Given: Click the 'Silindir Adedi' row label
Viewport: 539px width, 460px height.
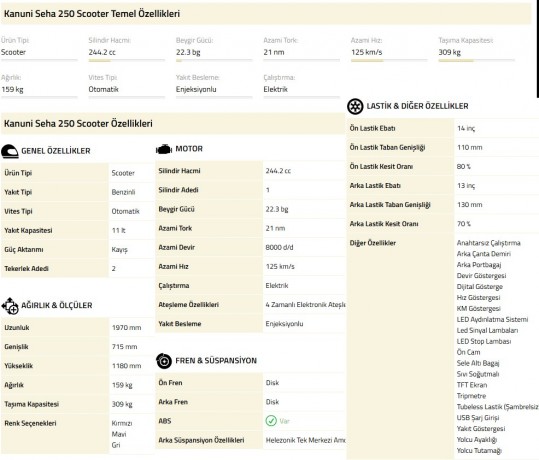Looking at the screenshot, I should [x=178, y=190].
